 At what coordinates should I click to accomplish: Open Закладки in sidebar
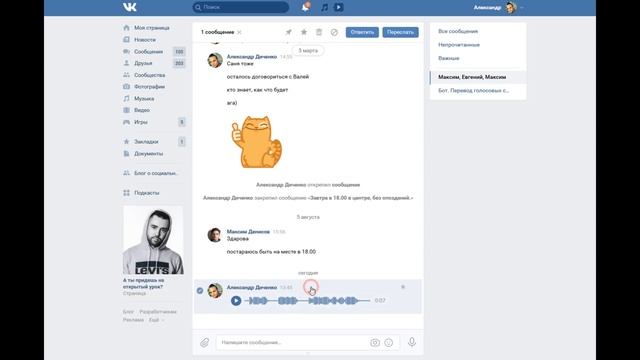click(x=146, y=142)
